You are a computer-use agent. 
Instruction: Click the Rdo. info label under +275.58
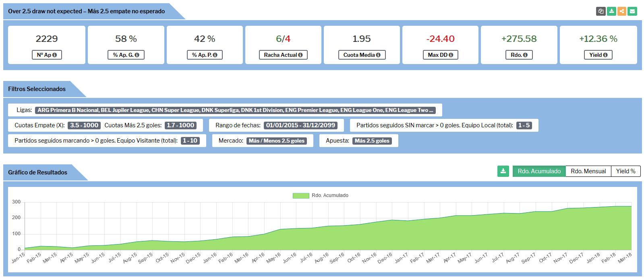tap(519, 55)
